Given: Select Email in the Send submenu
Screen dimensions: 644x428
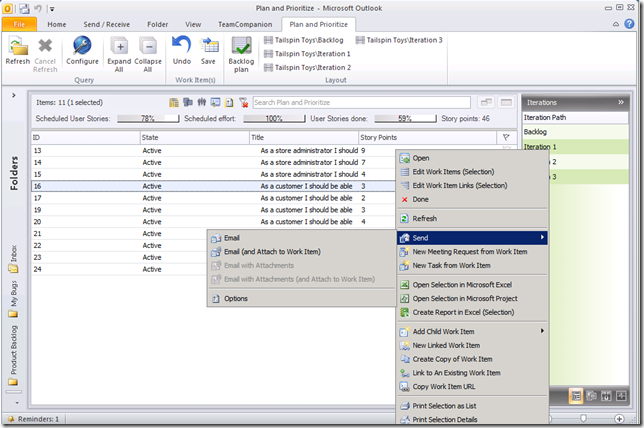Looking at the screenshot, I should tap(301, 238).
